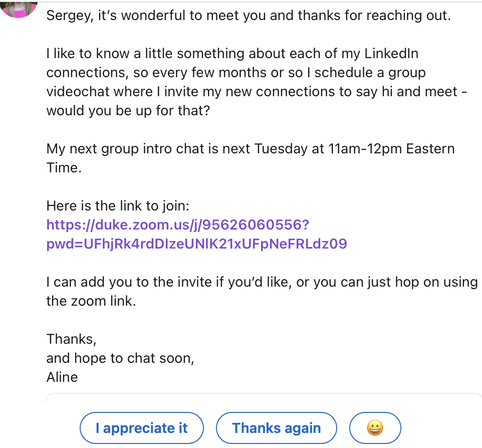Click the "and hope to chat soon," line
Screen dimensions: 482x448
click(120, 358)
